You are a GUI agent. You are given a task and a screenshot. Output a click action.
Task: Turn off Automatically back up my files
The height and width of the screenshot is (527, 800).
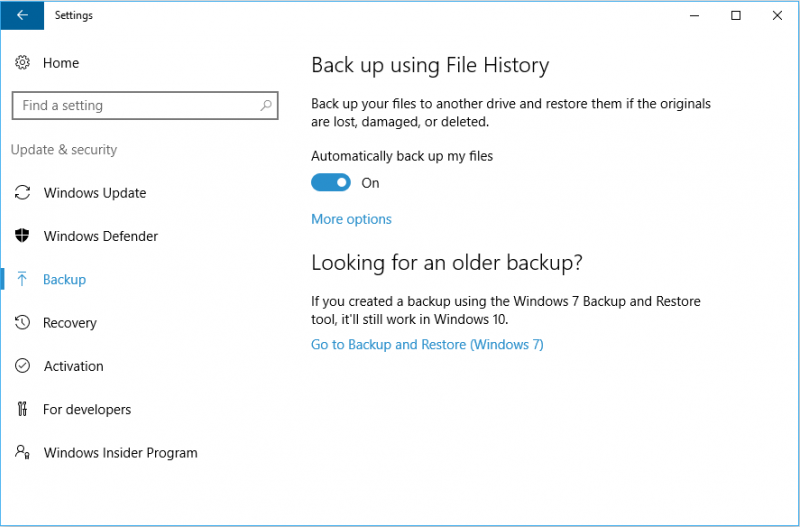pos(331,183)
